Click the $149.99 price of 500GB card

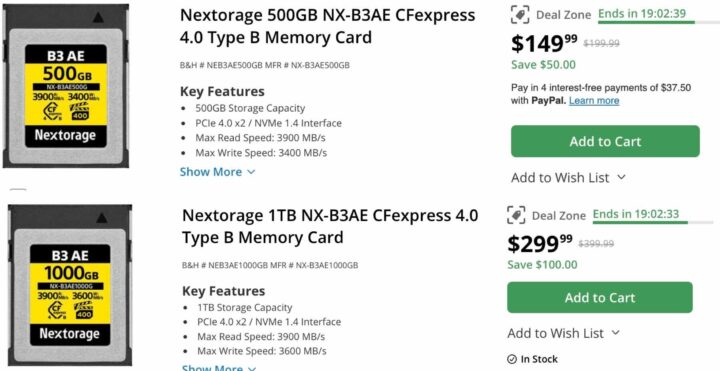point(544,44)
